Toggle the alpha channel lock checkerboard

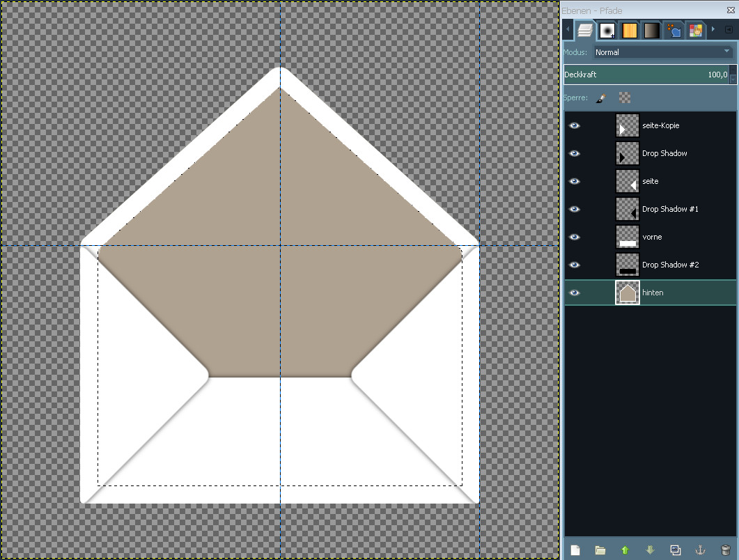(x=625, y=98)
